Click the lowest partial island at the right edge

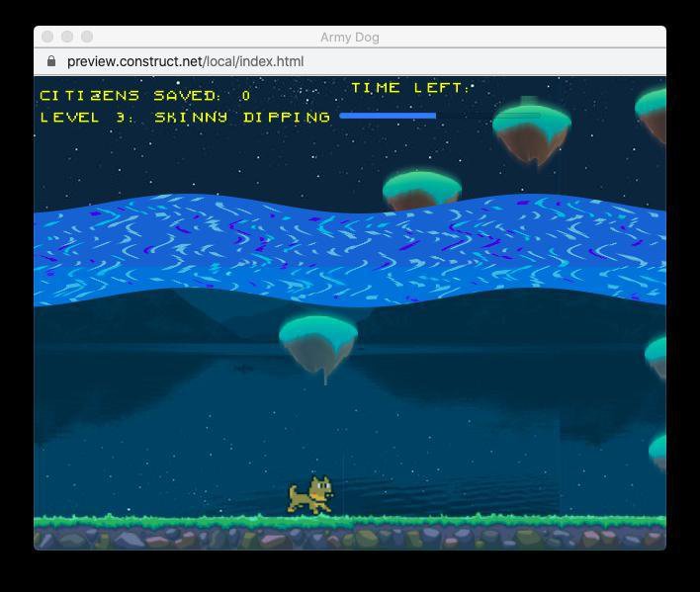tap(657, 452)
